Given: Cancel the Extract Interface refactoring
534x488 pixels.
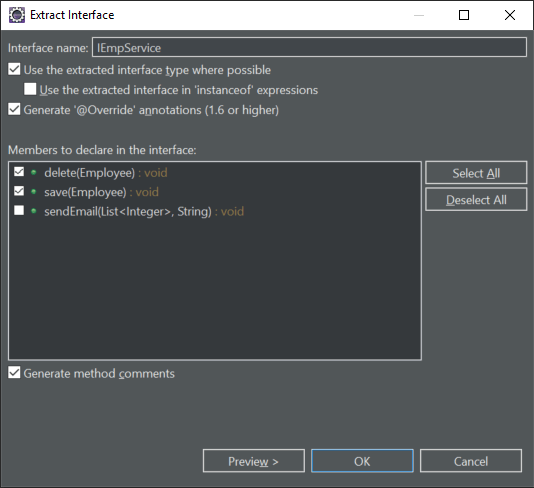Looking at the screenshot, I should [471, 461].
